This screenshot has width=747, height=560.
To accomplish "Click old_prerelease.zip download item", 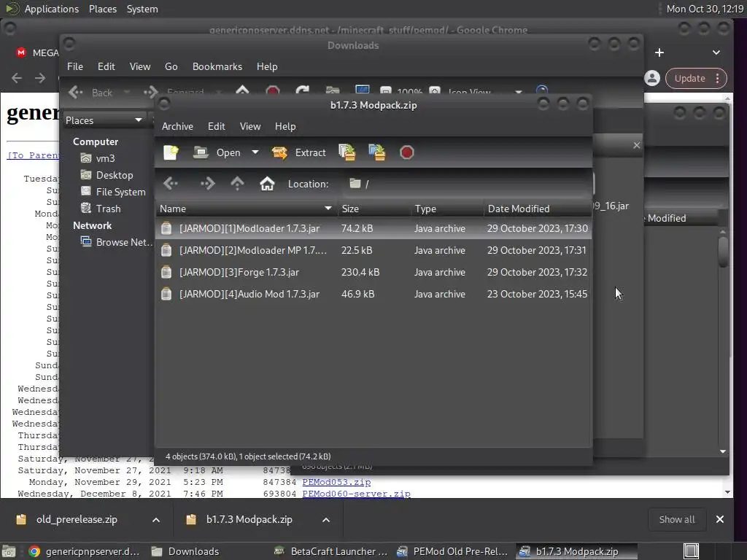I will 77,519.
